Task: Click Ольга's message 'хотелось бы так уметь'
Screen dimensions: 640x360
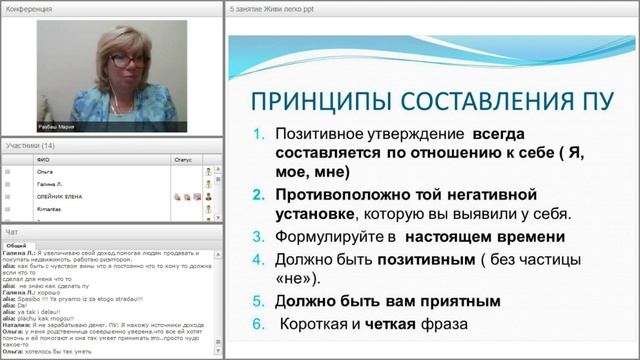Action: [x=58, y=351]
